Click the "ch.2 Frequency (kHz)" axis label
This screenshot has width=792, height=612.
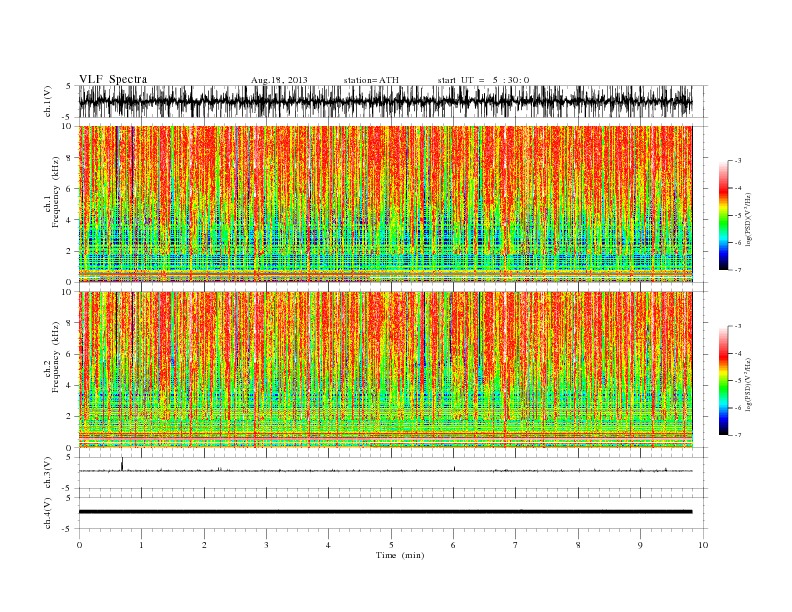[x=51, y=357]
